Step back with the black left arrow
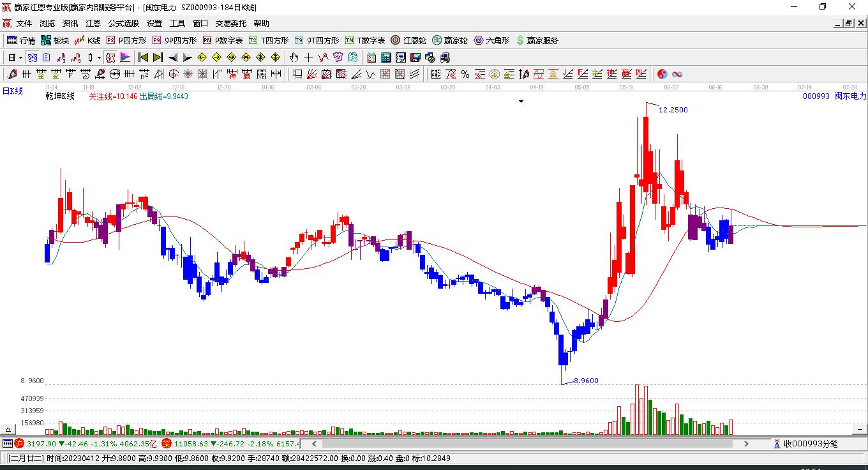Image resolution: width=868 pixels, height=470 pixels. click(x=173, y=57)
